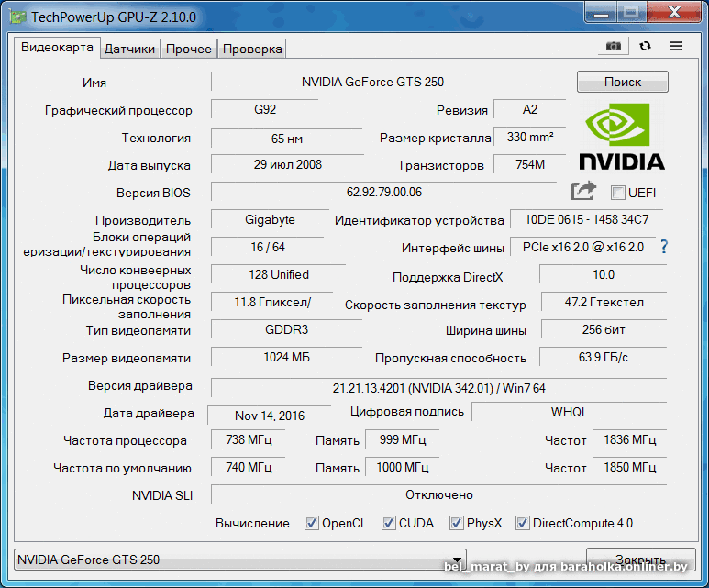Click the Графический процессор label

pos(118,111)
